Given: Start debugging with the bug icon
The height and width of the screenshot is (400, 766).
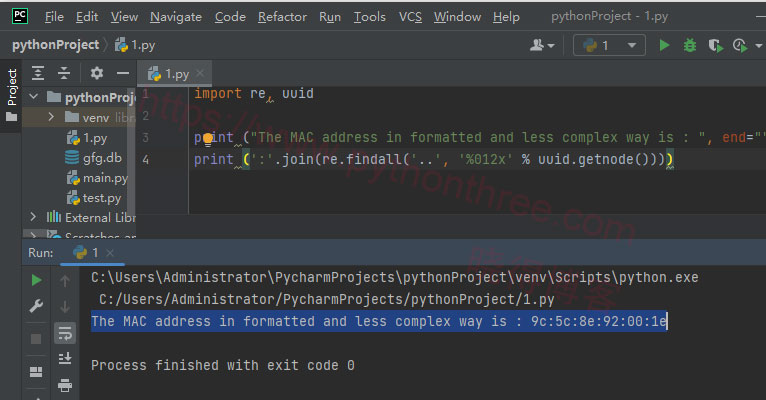Looking at the screenshot, I should tap(690, 45).
